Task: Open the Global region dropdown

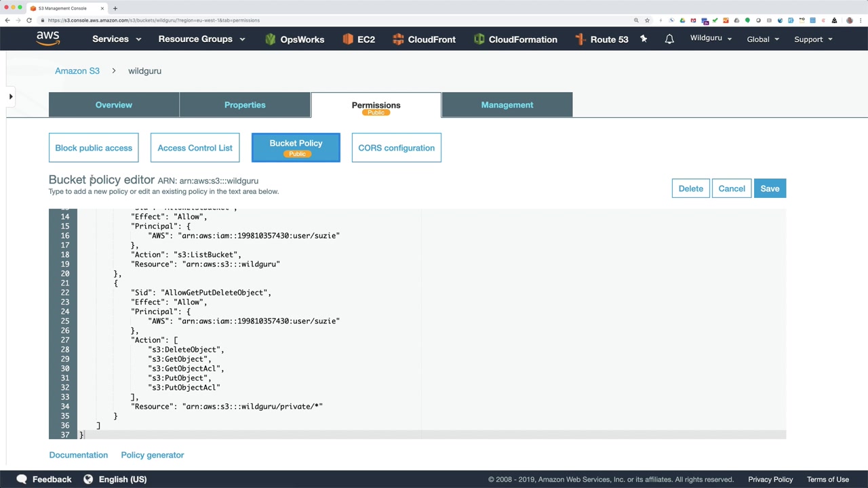Action: point(763,39)
